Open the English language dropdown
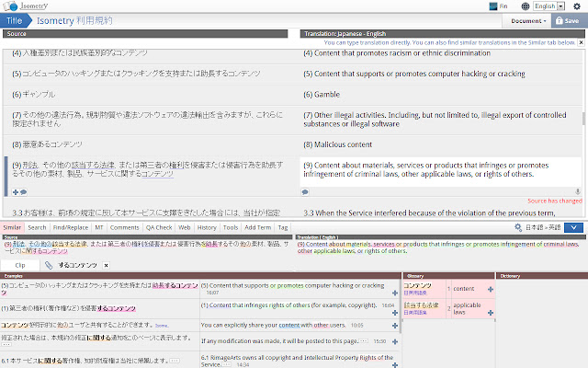 click(x=549, y=6)
